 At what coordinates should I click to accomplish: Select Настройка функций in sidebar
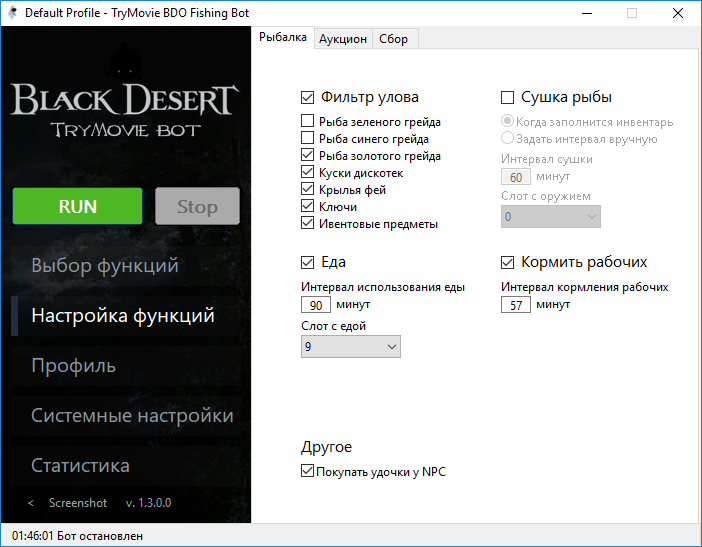(x=126, y=316)
